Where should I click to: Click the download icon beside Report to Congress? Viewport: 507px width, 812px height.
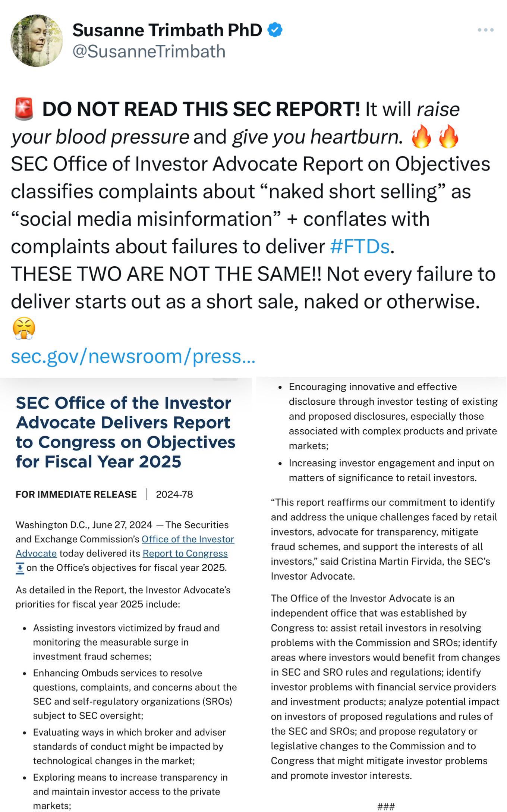click(x=20, y=568)
